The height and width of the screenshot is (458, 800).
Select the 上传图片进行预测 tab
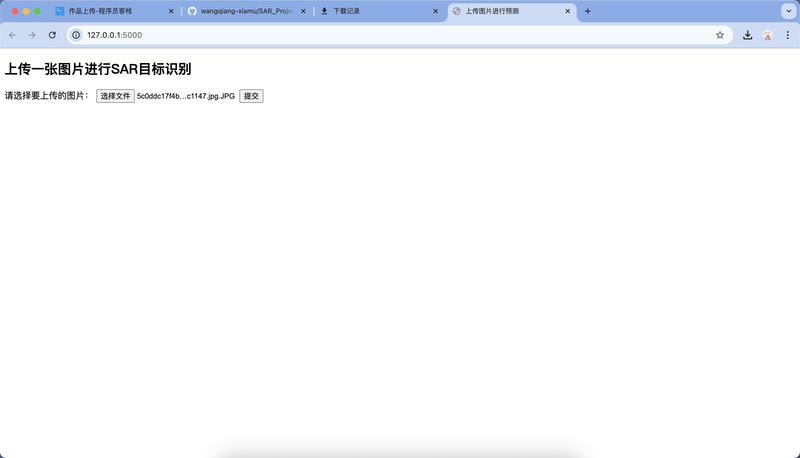point(512,11)
